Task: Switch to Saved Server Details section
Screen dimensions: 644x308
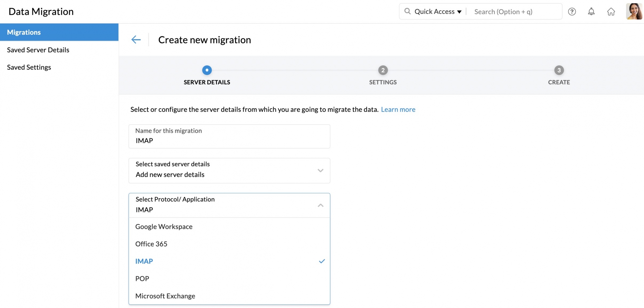Action: 38,50
